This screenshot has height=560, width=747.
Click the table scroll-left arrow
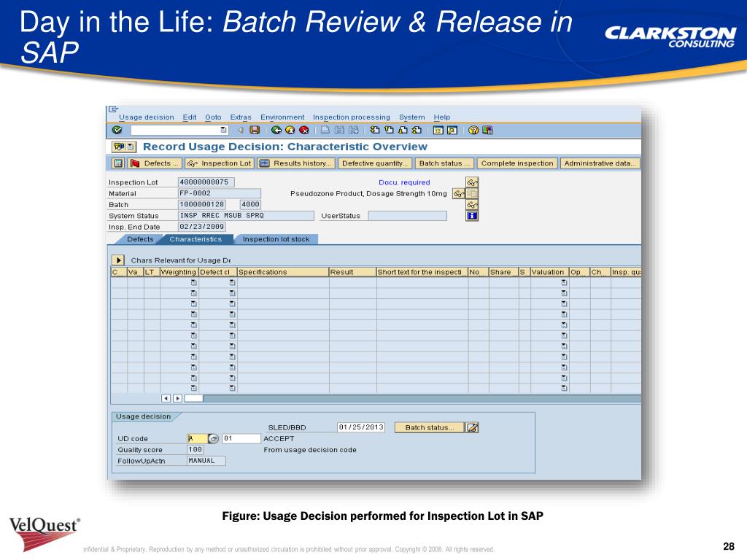166,398
